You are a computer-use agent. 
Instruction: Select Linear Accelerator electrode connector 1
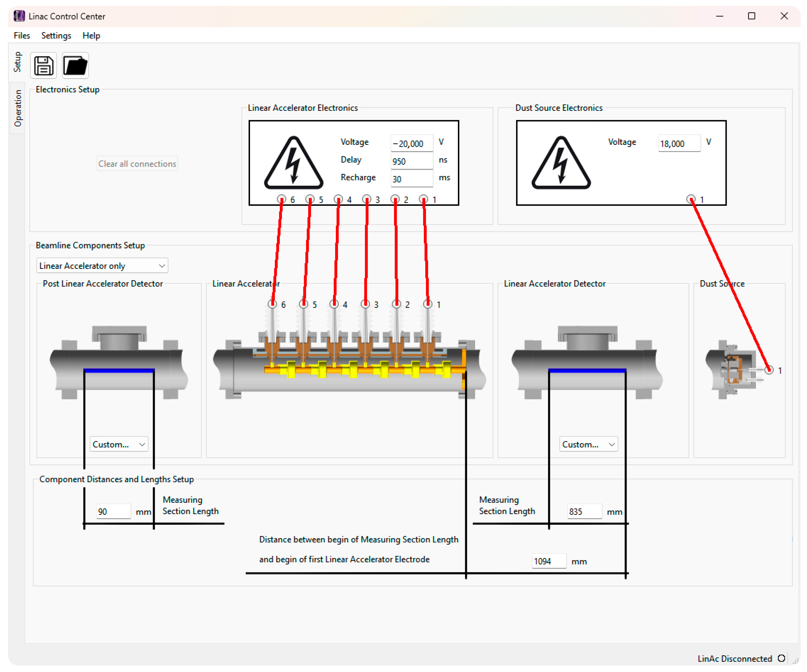pyautogui.click(x=428, y=304)
